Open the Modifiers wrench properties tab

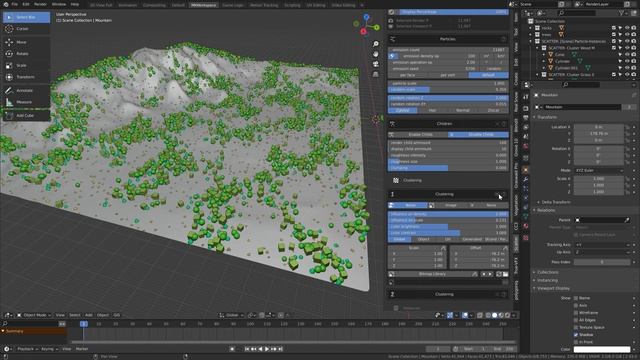[526, 180]
